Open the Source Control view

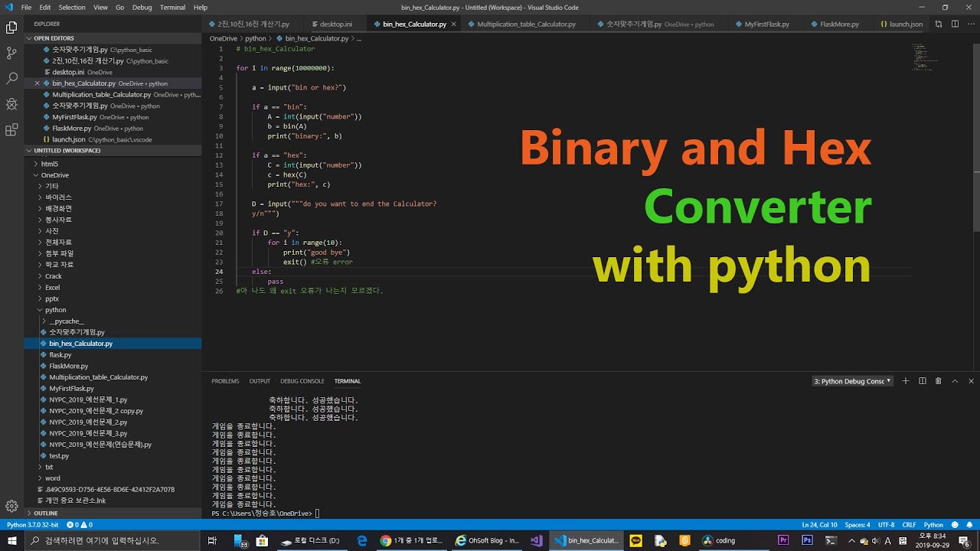[x=11, y=53]
